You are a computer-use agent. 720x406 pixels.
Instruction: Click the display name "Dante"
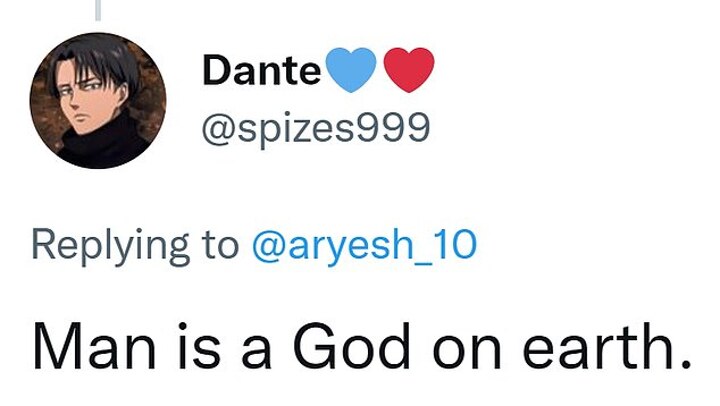point(261,71)
